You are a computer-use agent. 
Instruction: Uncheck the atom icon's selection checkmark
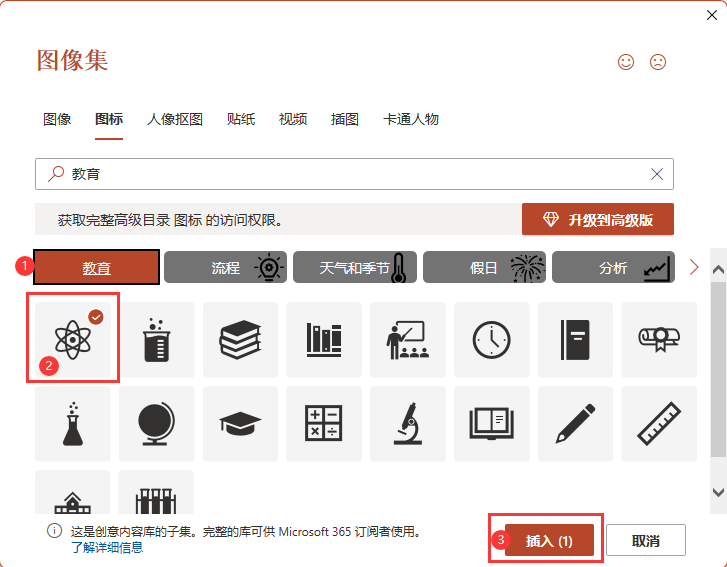[96, 317]
